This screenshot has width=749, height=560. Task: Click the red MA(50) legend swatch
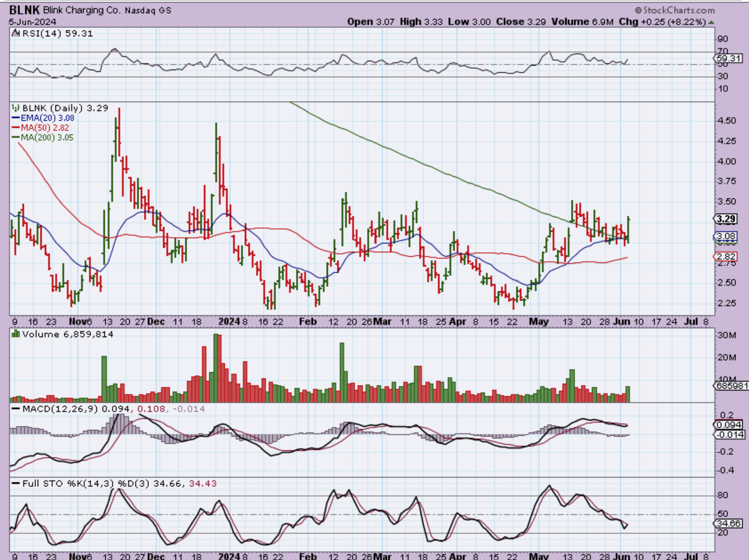16,128
